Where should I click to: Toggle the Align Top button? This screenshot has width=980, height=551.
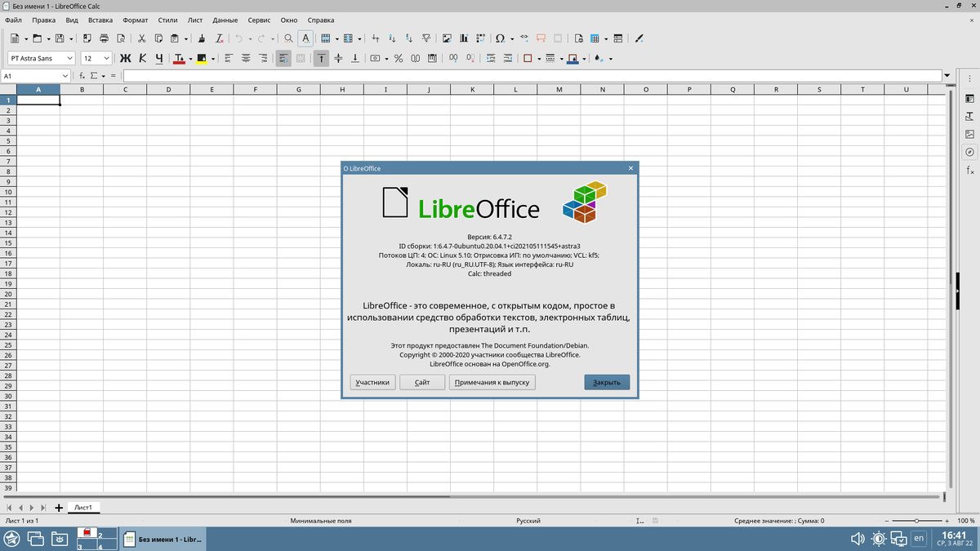(321, 58)
